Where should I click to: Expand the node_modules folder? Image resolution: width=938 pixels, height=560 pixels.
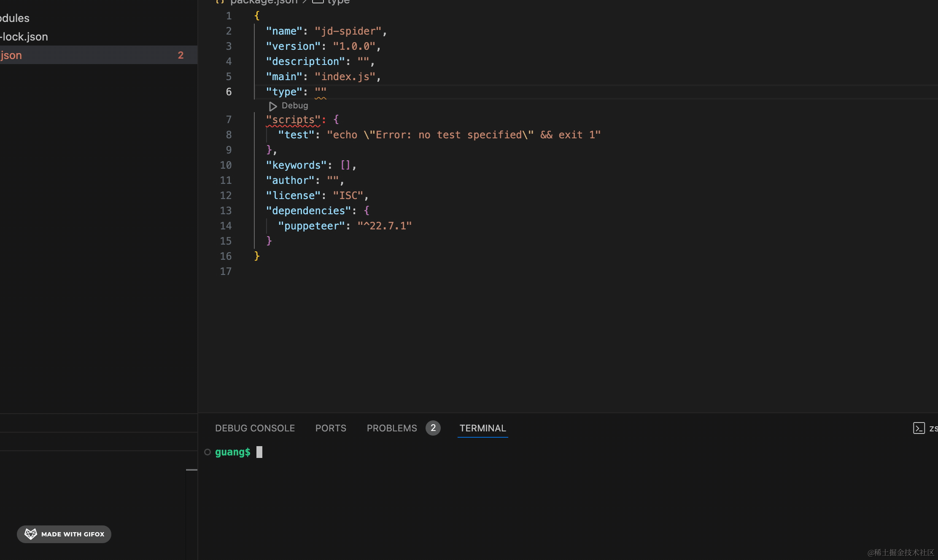[15, 18]
